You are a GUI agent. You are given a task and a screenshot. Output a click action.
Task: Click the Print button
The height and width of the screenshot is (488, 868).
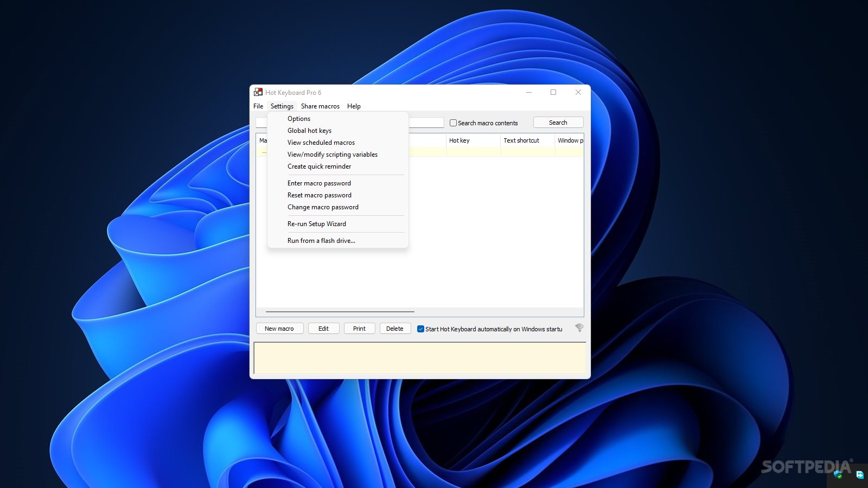coord(359,329)
